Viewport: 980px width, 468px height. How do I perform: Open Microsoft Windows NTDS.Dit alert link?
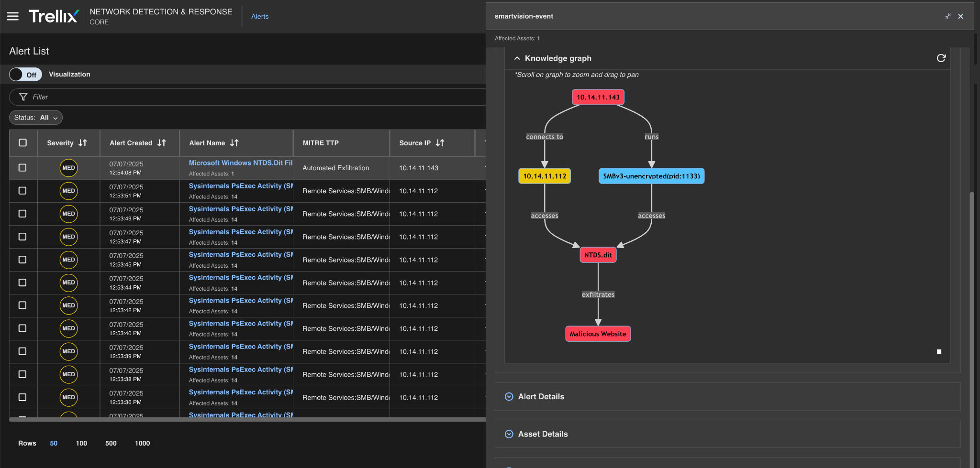(240, 163)
